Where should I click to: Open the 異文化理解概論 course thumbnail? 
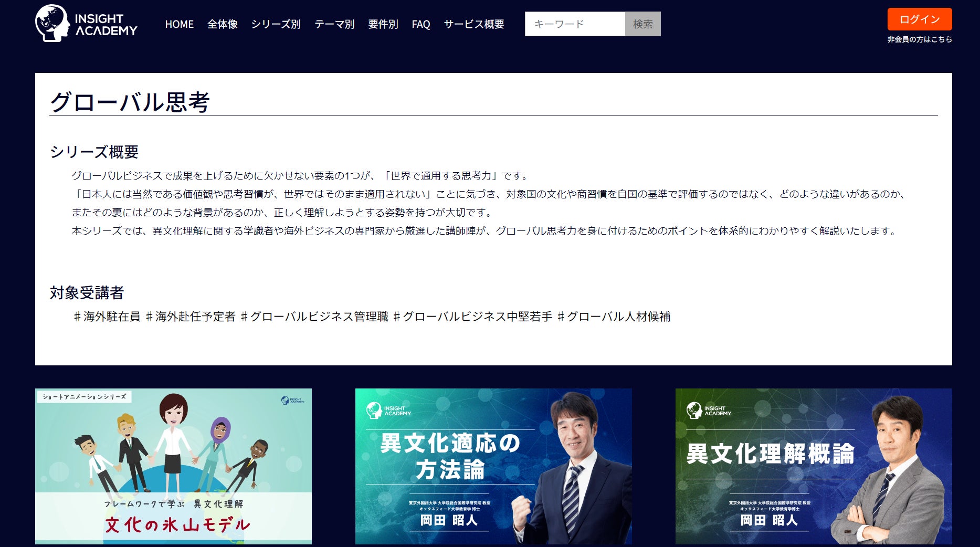click(814, 466)
